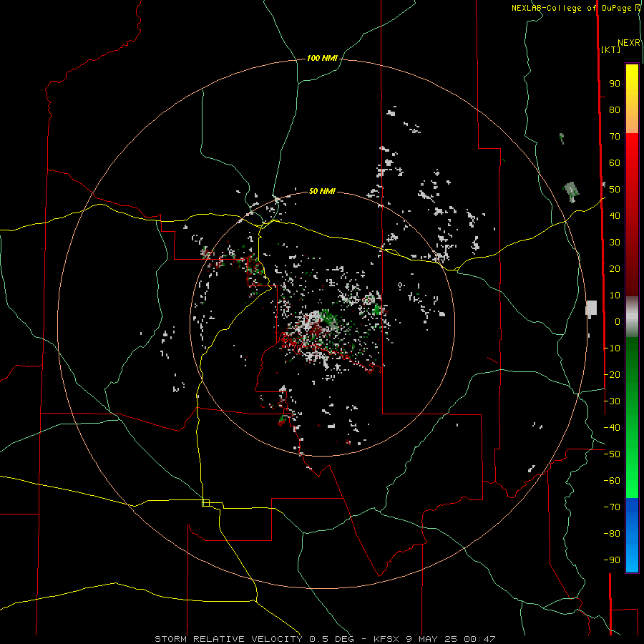Image resolution: width=644 pixels, height=644 pixels.
Task: Click the 0 value on velocity scale
Action: pos(618,322)
